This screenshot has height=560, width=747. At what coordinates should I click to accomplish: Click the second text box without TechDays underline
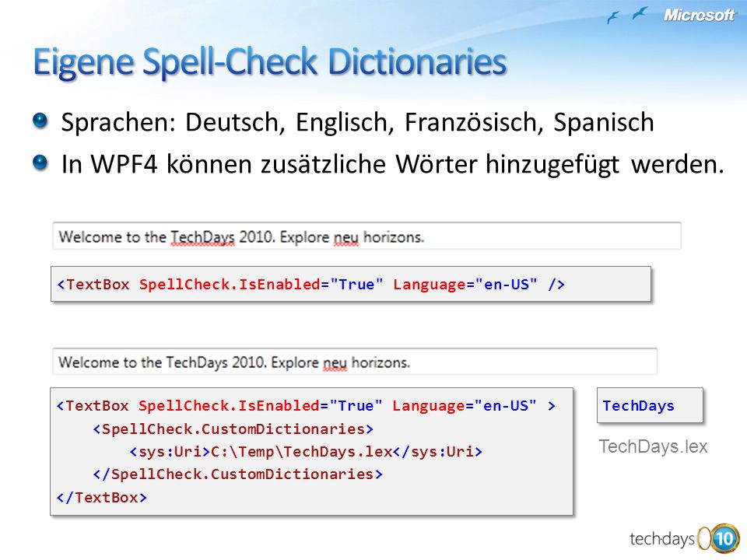pos(355,362)
